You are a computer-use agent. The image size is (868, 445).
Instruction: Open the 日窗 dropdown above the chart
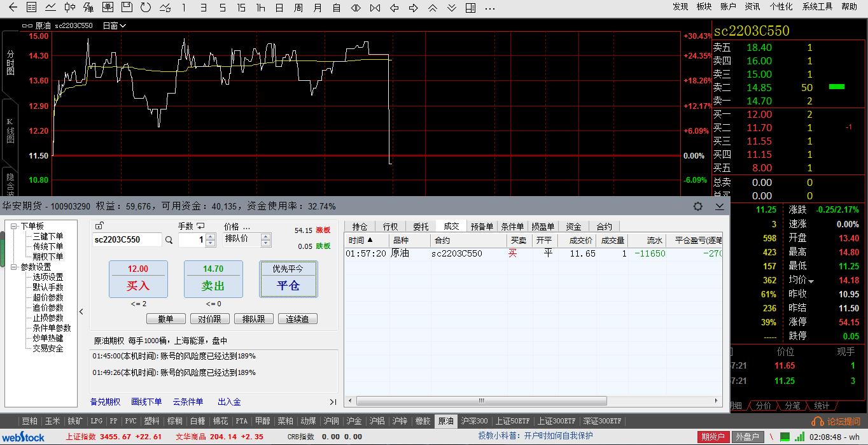click(115, 25)
